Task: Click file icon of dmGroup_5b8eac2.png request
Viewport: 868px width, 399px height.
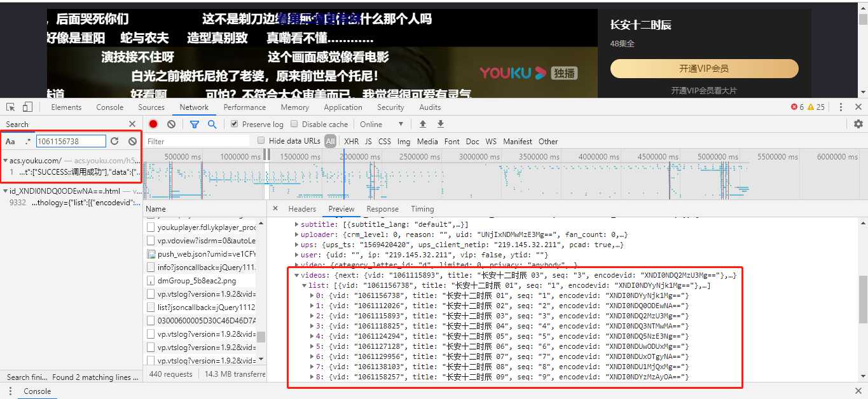Action: [x=151, y=280]
